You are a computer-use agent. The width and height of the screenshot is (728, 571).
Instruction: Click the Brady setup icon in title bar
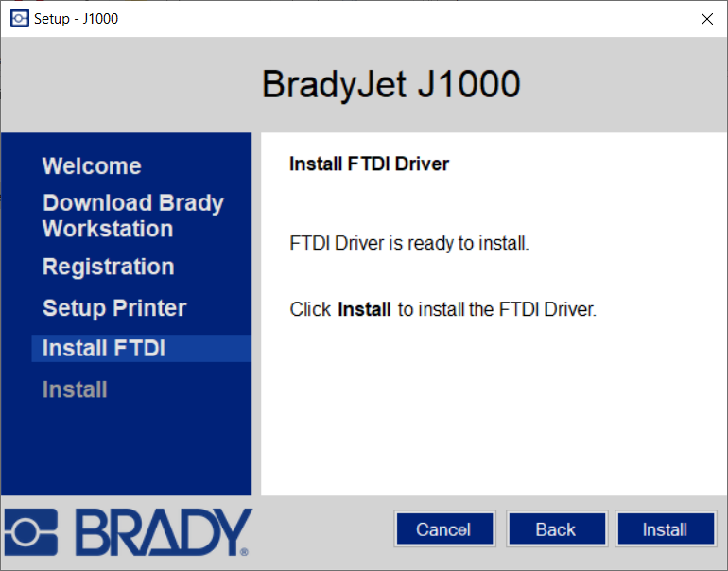click(20, 19)
